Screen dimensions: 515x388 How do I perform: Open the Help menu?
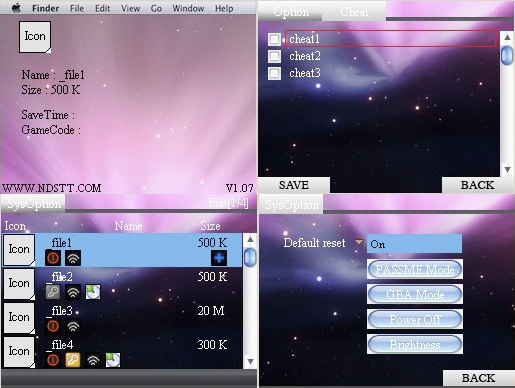coord(224,8)
